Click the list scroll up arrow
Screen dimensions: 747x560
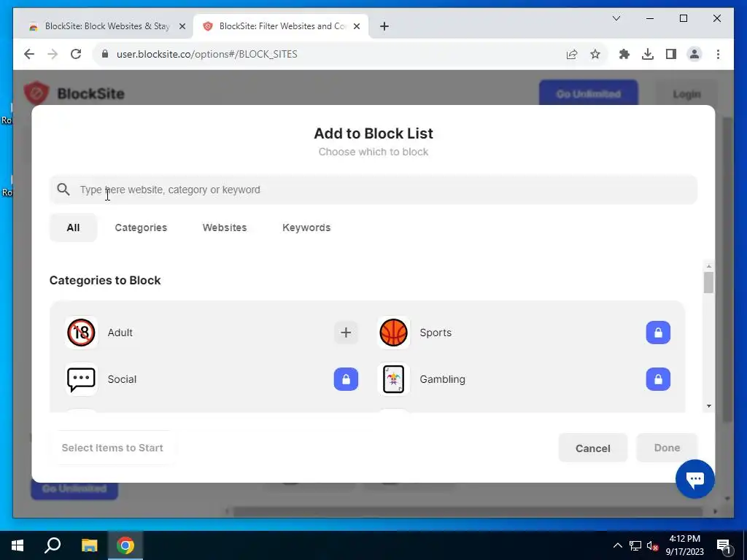pyautogui.click(x=709, y=266)
